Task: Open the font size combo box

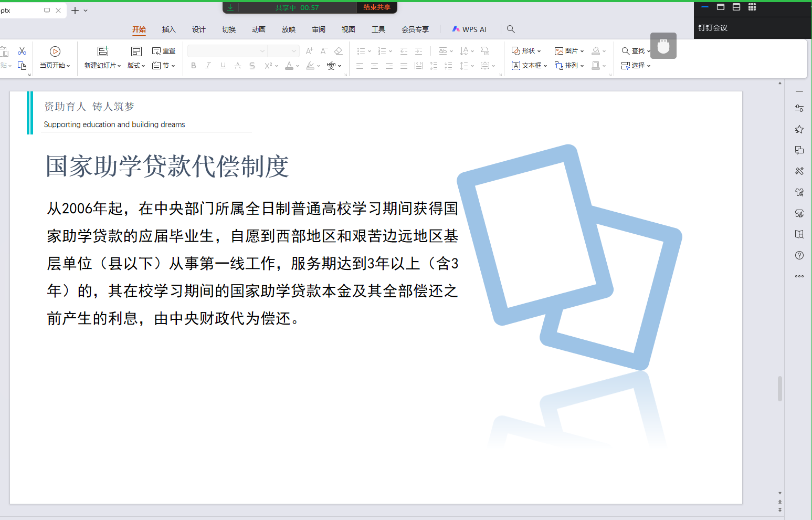Action: 283,51
